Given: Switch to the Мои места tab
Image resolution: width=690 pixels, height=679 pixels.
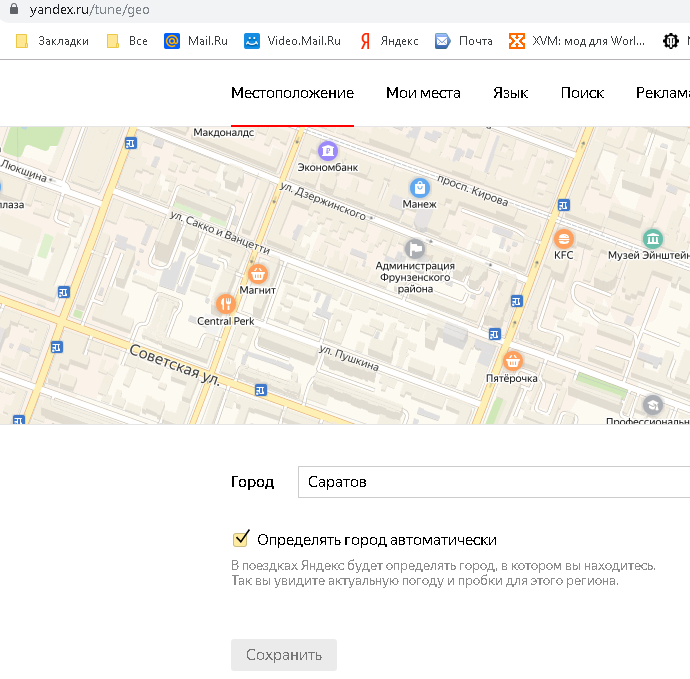Looking at the screenshot, I should point(423,93).
